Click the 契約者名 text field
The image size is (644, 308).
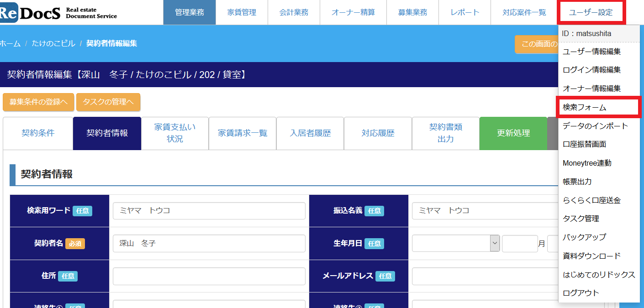209,244
